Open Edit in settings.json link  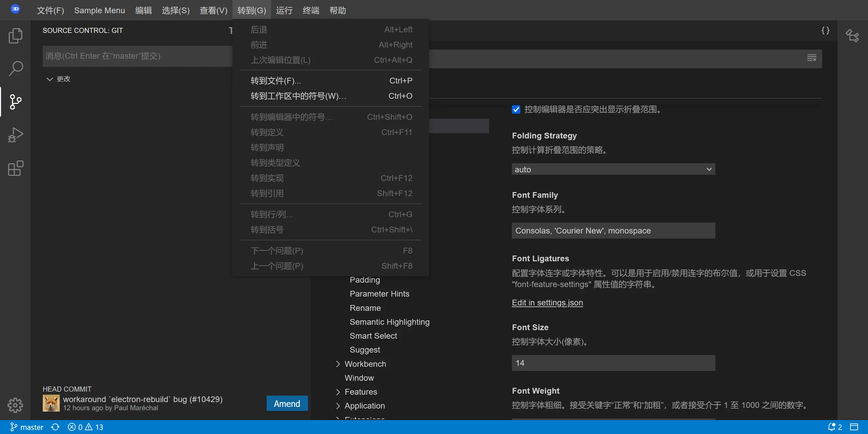pyautogui.click(x=547, y=302)
